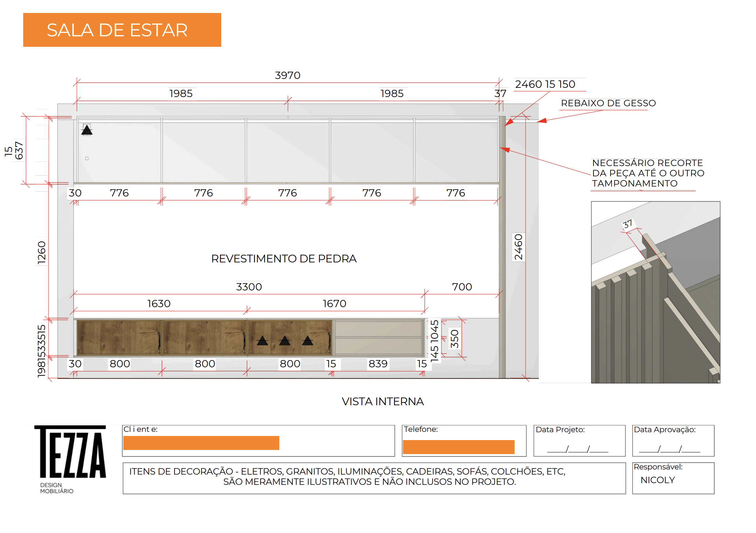The height and width of the screenshot is (533, 756).
Task: Click the NECESSÁRIO RECORTE DA PEÇA note
Action: point(648,173)
